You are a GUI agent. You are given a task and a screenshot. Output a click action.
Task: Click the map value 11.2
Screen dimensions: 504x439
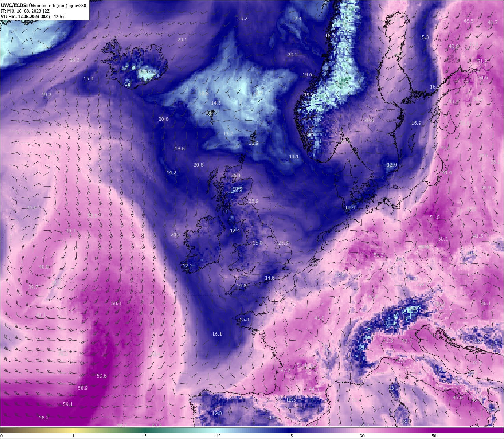pos(228,134)
